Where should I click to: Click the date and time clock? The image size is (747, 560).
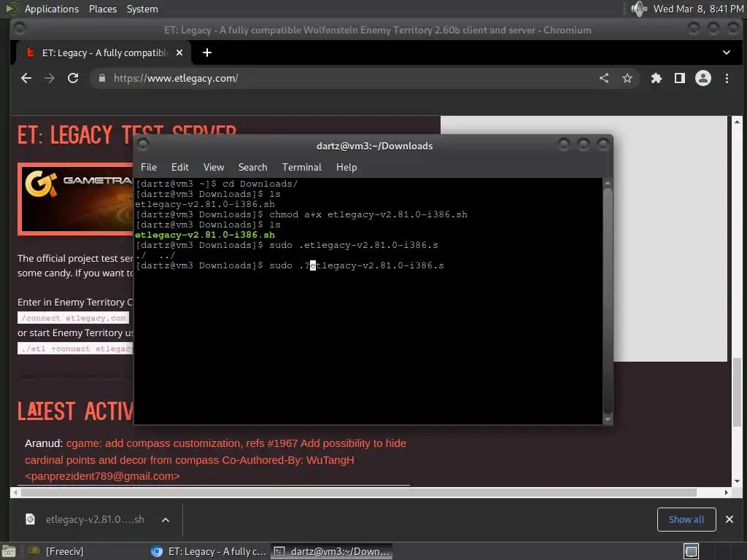pos(698,9)
